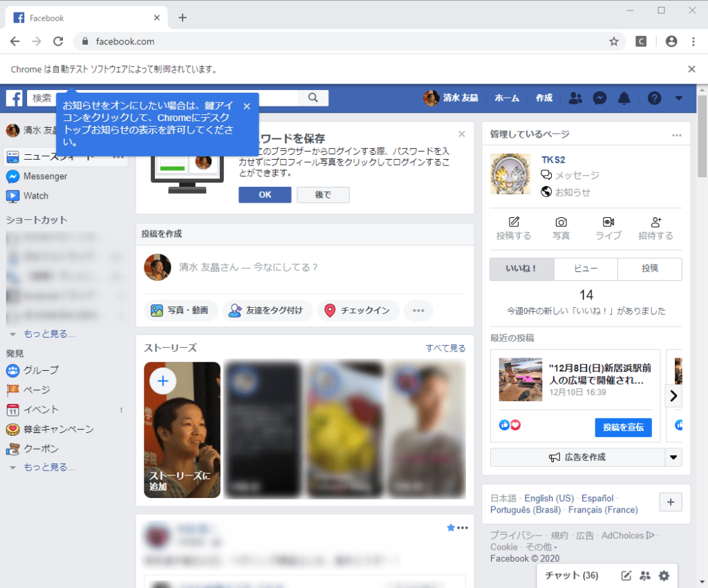The width and height of the screenshot is (708, 588).
Task: Open the dropdown beside 広告を作成
Action: (x=673, y=457)
